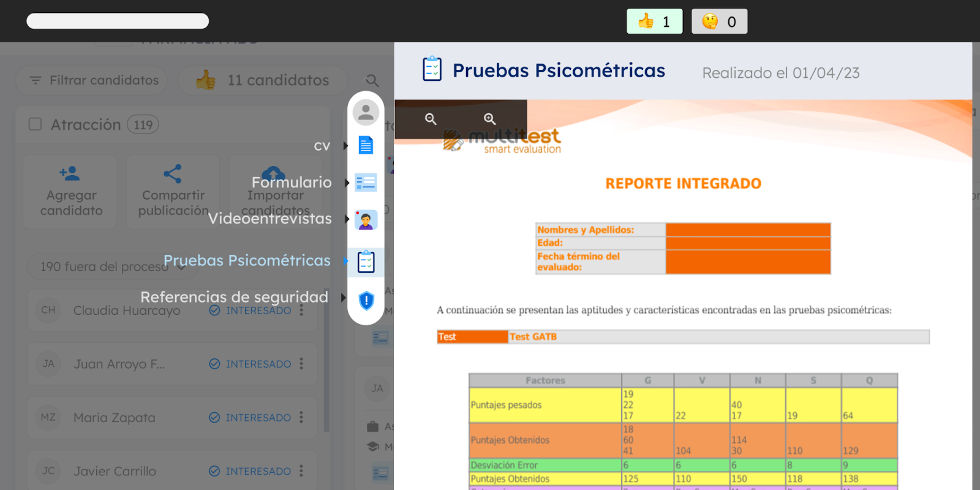Viewport: 980px width, 490px height.
Task: Click the Compartir publicación share icon
Action: click(x=173, y=173)
